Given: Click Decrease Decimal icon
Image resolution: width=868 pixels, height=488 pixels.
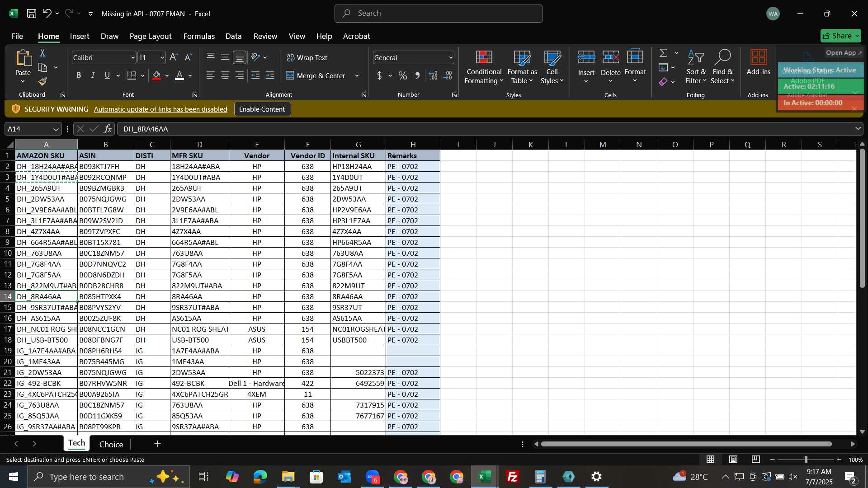Looking at the screenshot, I should tap(448, 75).
